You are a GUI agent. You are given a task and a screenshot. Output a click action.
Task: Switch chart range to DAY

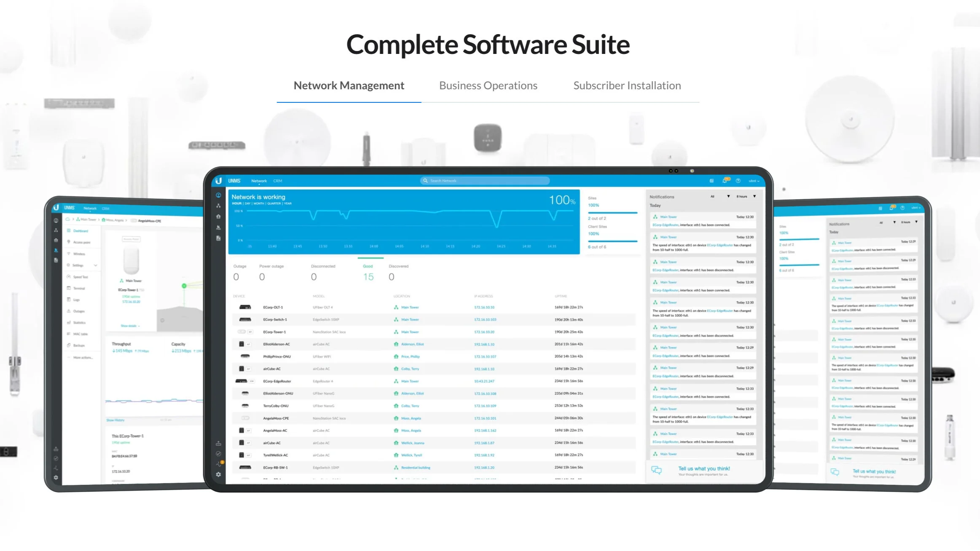tap(247, 203)
